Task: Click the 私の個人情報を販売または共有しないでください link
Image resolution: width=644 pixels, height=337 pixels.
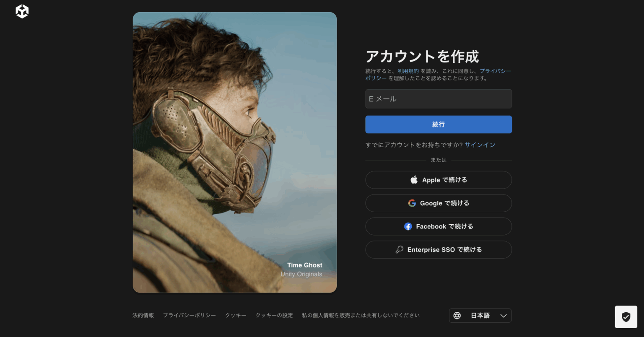Action: pos(360,315)
